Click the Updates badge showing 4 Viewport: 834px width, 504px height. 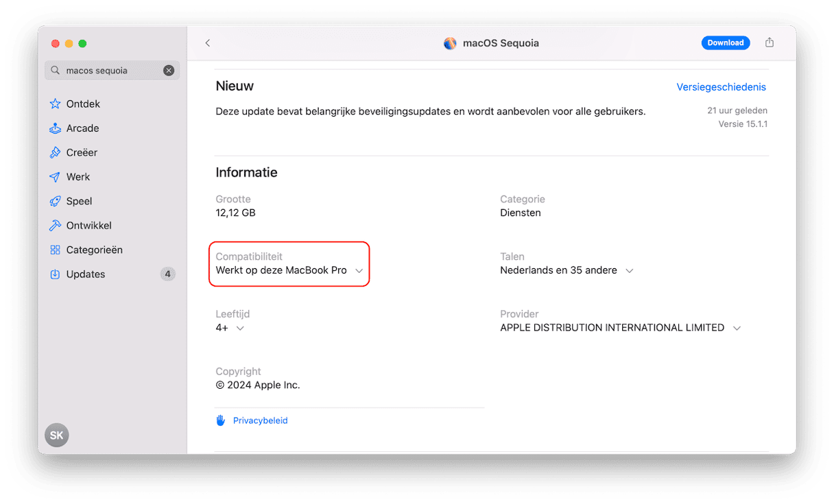coord(167,274)
